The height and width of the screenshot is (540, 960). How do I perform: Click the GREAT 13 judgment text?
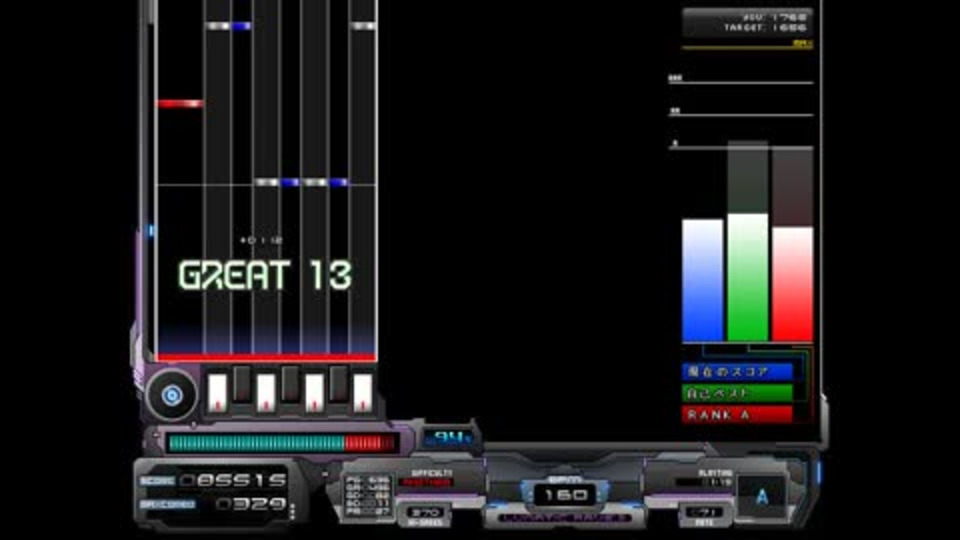coord(265,276)
